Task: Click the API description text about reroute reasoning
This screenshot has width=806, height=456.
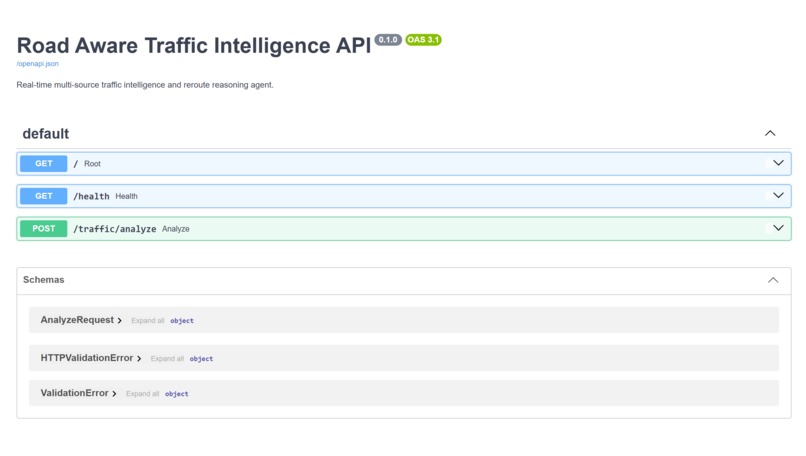Action: pos(145,85)
